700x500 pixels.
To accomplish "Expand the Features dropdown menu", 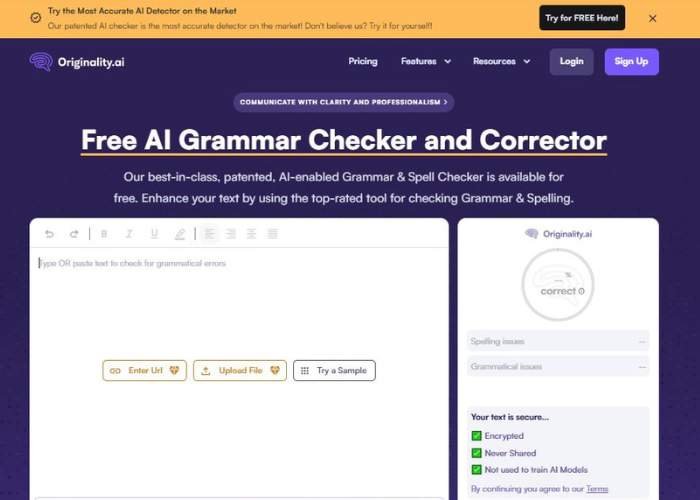I will tap(426, 61).
